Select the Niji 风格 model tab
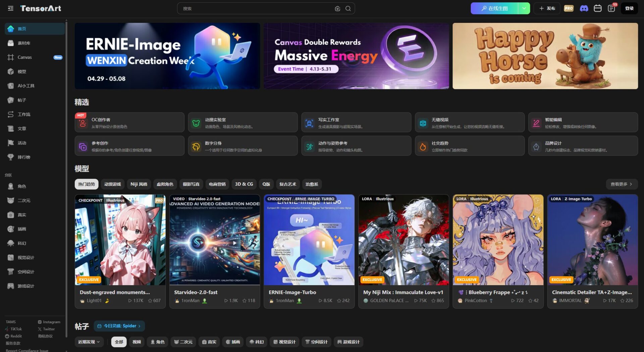644x352 pixels. pos(139,184)
